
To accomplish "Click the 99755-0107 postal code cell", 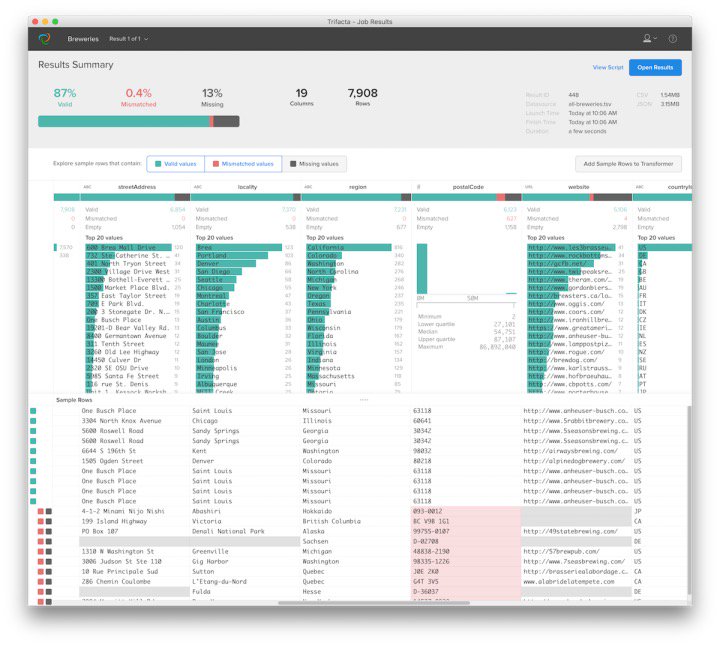I will tap(466, 531).
